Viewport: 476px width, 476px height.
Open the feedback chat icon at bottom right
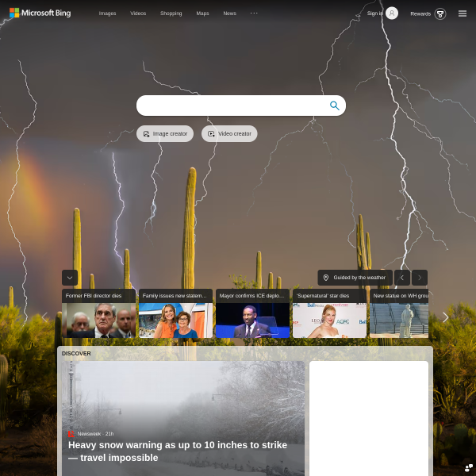click(x=468, y=468)
